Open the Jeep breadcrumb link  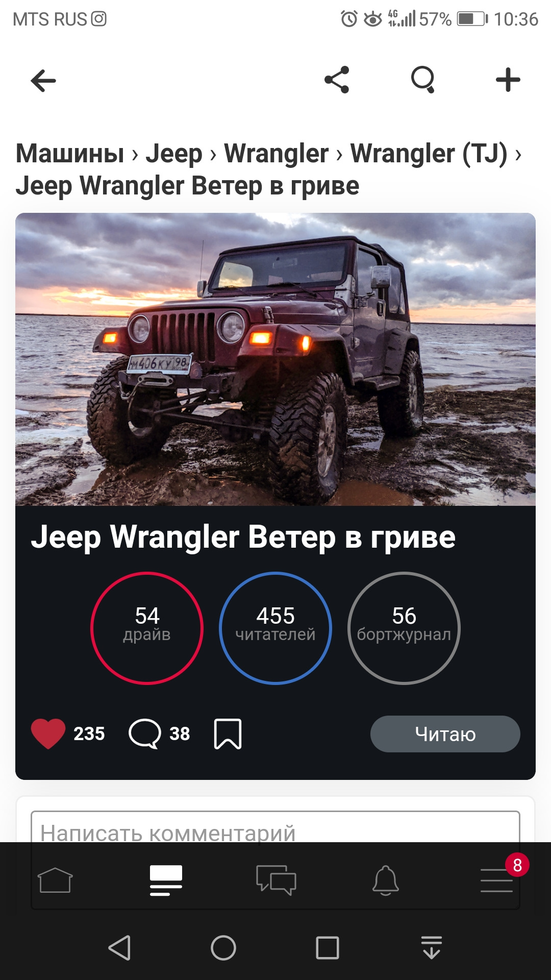coord(174,153)
